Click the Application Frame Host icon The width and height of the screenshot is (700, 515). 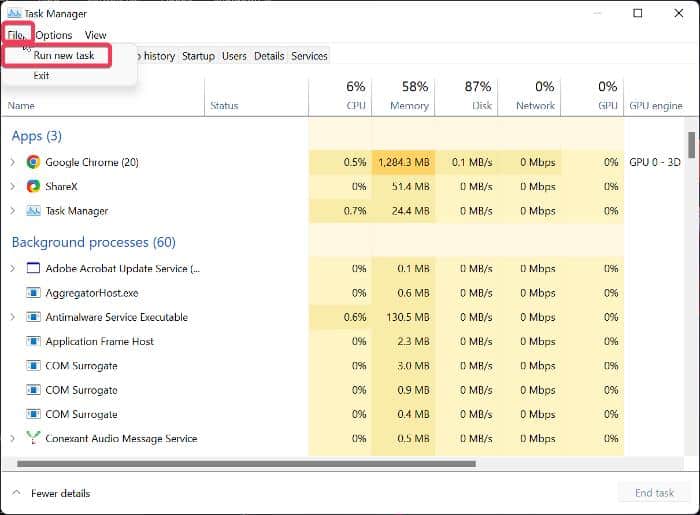pyautogui.click(x=33, y=342)
